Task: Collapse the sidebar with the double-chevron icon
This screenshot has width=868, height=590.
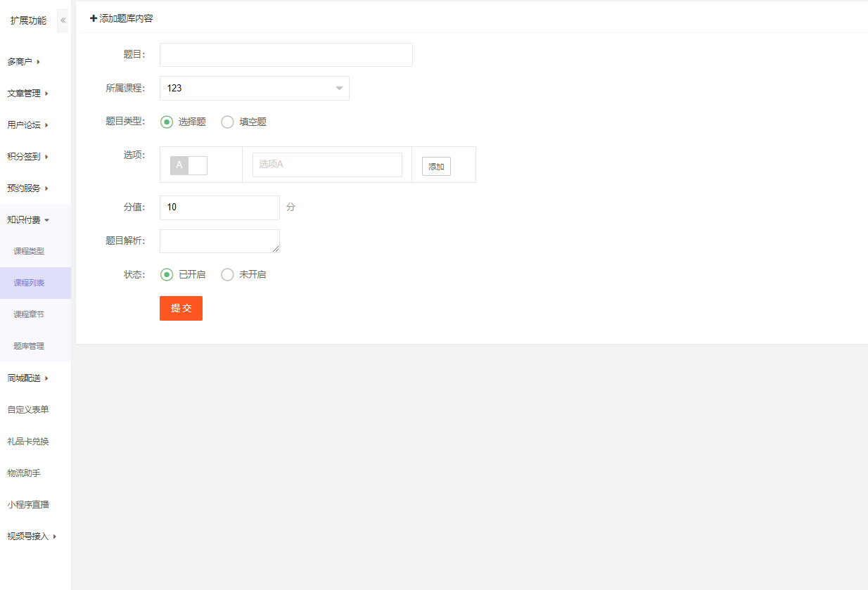Action: click(x=63, y=20)
